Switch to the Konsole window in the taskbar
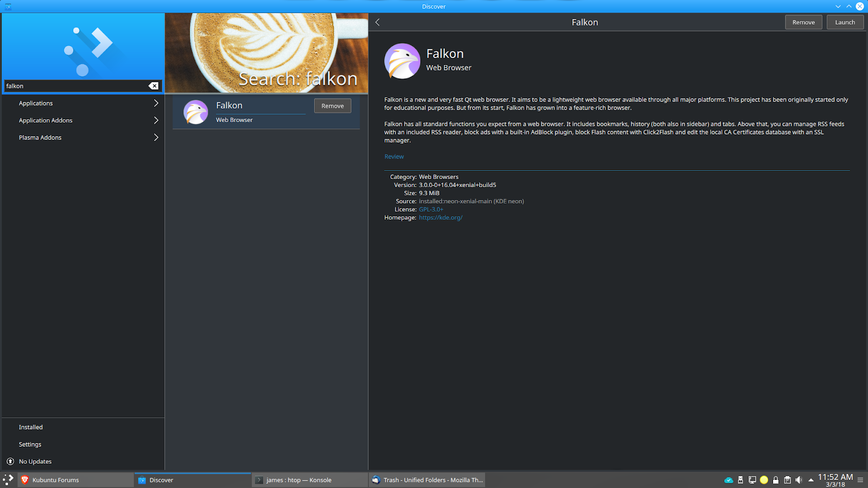The width and height of the screenshot is (868, 488). point(299,480)
